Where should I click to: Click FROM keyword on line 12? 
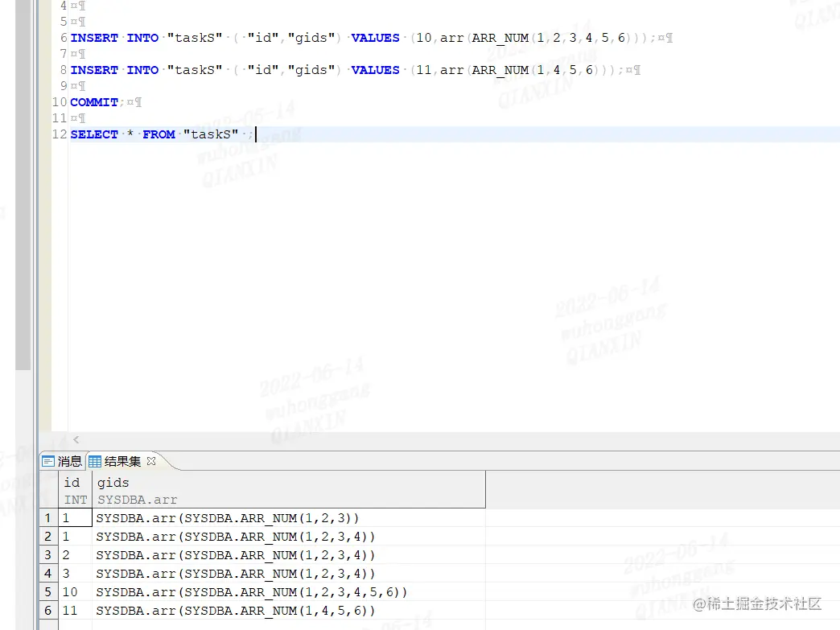pos(159,134)
